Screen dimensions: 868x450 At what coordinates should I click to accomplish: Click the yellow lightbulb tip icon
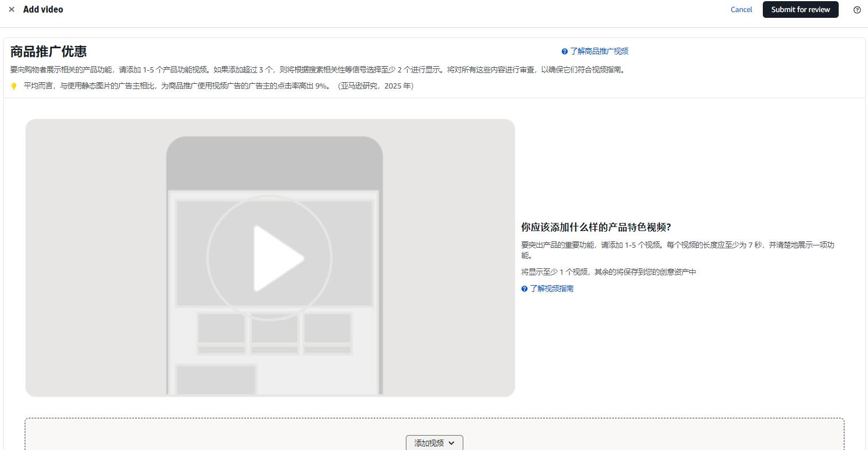14,86
